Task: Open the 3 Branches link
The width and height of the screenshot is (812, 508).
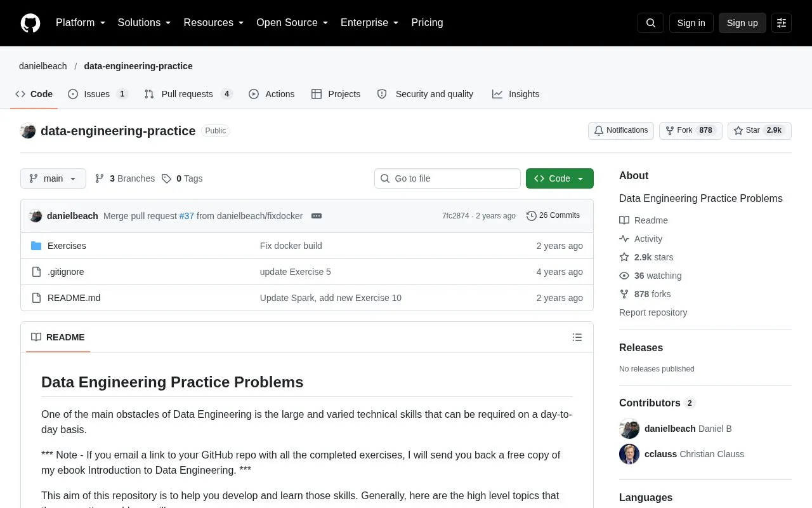Action: [125, 178]
